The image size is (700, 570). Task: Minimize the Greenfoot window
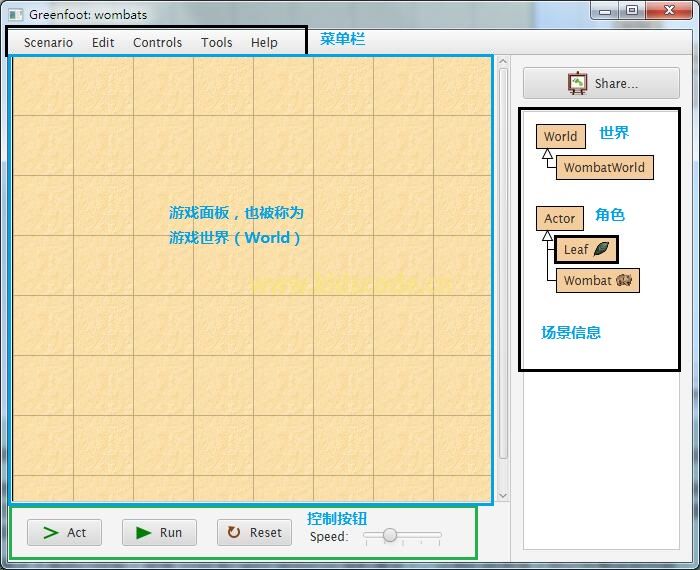pos(605,11)
